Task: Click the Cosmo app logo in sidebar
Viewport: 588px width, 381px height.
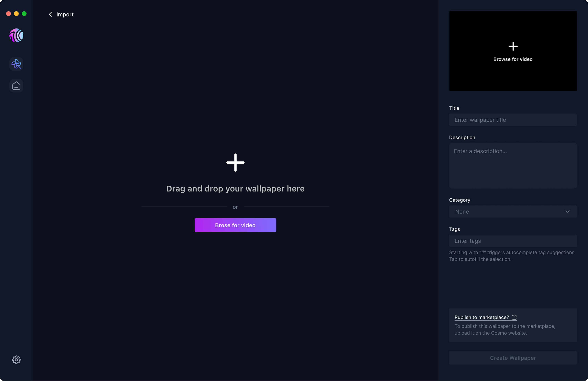Action: pos(16,36)
